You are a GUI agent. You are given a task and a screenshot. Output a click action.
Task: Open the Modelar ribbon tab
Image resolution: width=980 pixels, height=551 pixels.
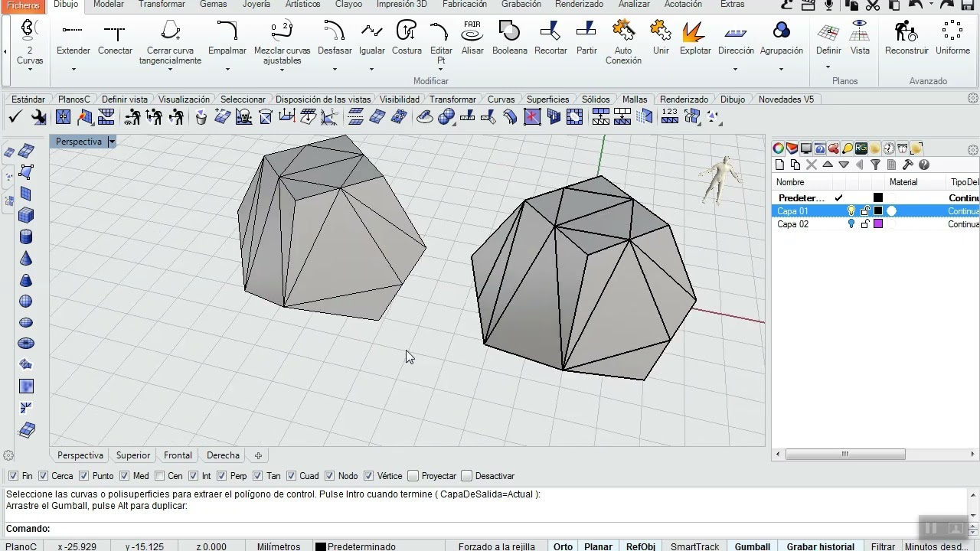click(x=108, y=5)
